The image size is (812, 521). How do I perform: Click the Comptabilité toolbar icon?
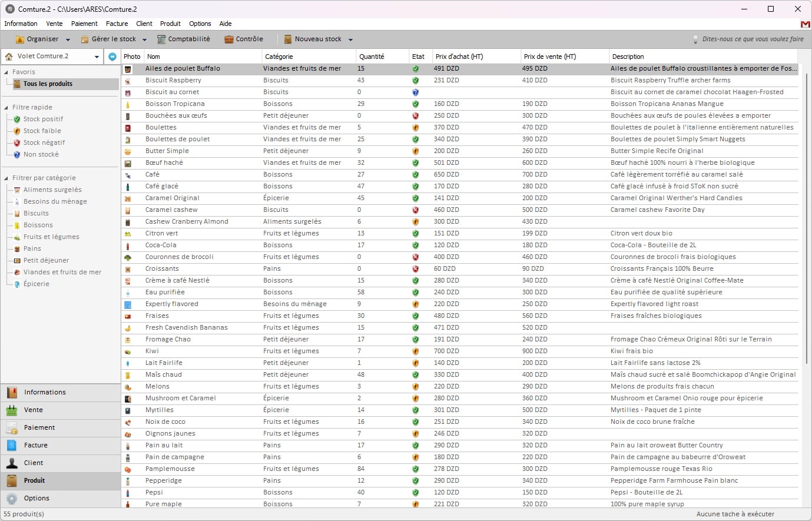click(x=161, y=39)
